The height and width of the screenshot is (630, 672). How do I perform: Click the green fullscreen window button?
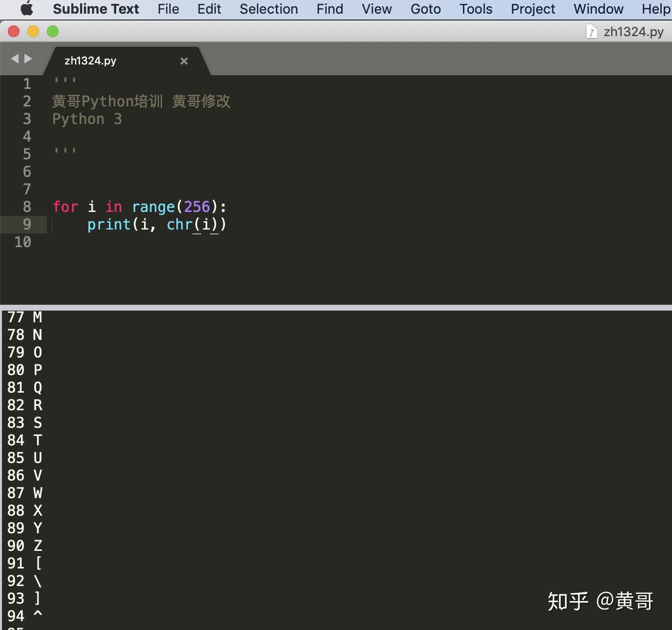[52, 31]
